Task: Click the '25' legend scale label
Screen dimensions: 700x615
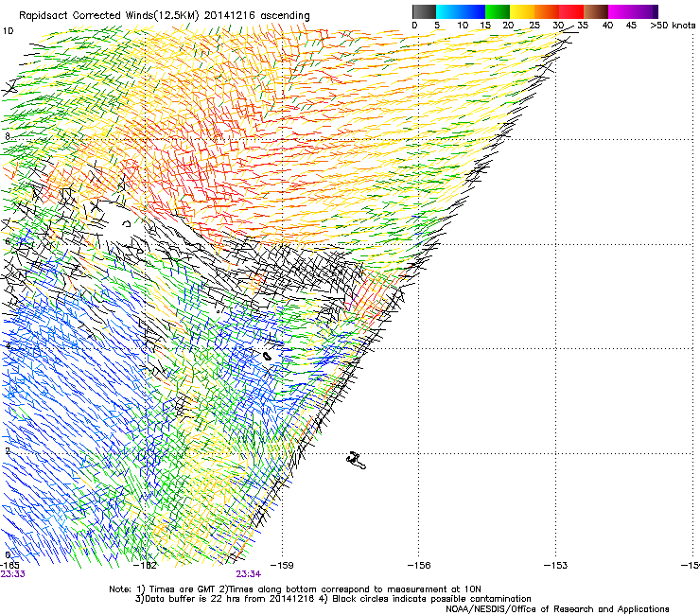Action: [534, 26]
